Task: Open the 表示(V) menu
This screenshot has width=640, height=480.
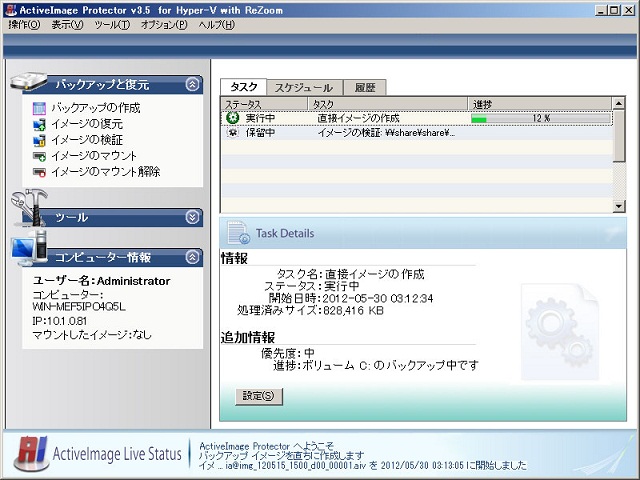Action: [x=67, y=25]
